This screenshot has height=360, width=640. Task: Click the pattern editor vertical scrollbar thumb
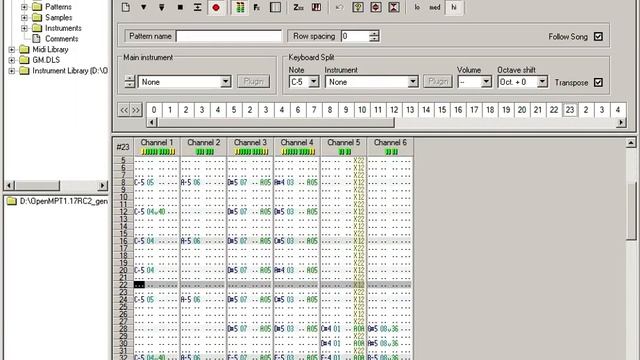[631, 210]
